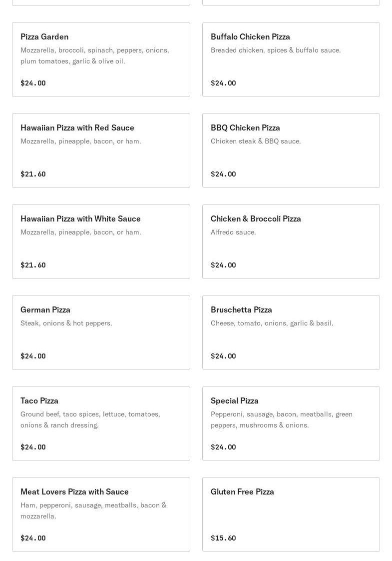Click the $21.60 price under Hawaiian Red Sauce
The image size is (392, 561).
tap(33, 174)
